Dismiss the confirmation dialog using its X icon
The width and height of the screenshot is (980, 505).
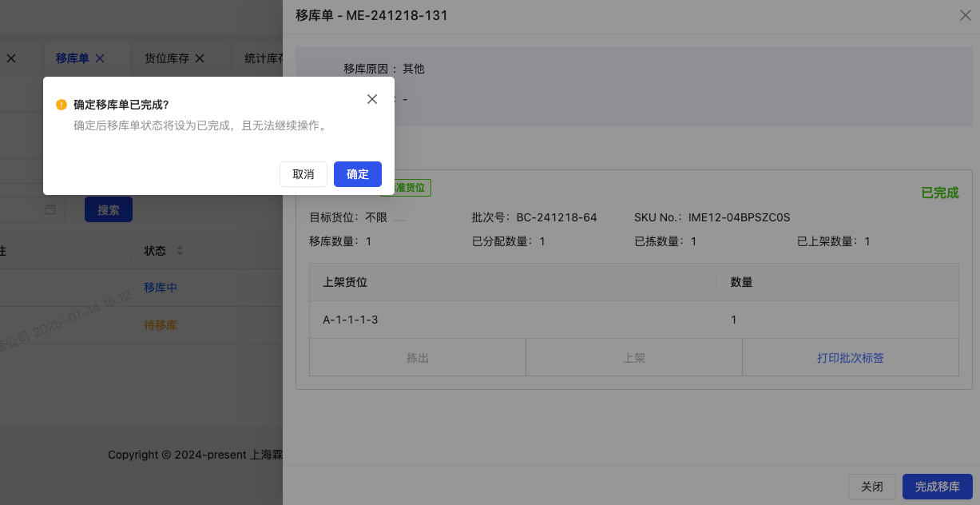point(372,99)
